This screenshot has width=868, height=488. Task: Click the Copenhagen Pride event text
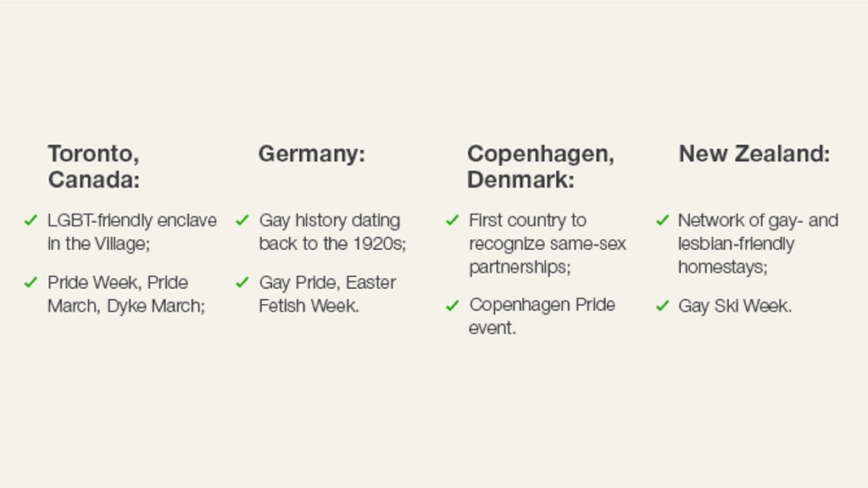coord(542,316)
